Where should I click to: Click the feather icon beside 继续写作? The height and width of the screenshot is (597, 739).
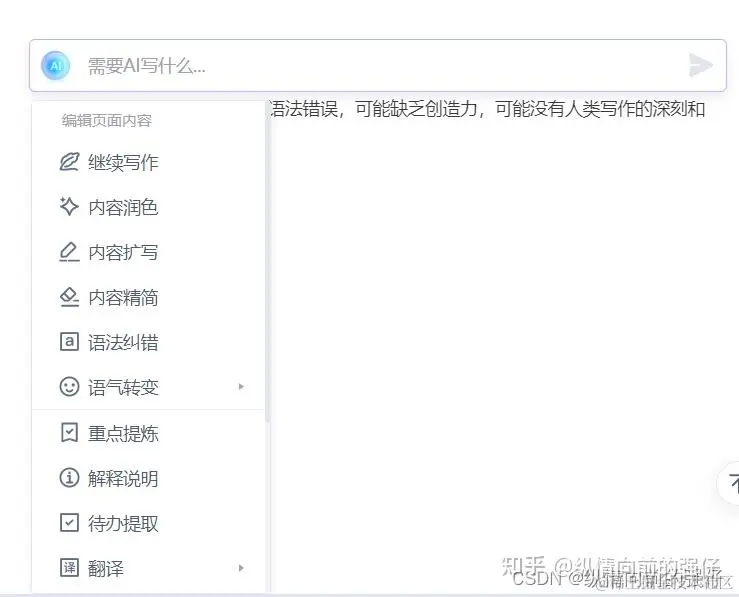coord(69,162)
